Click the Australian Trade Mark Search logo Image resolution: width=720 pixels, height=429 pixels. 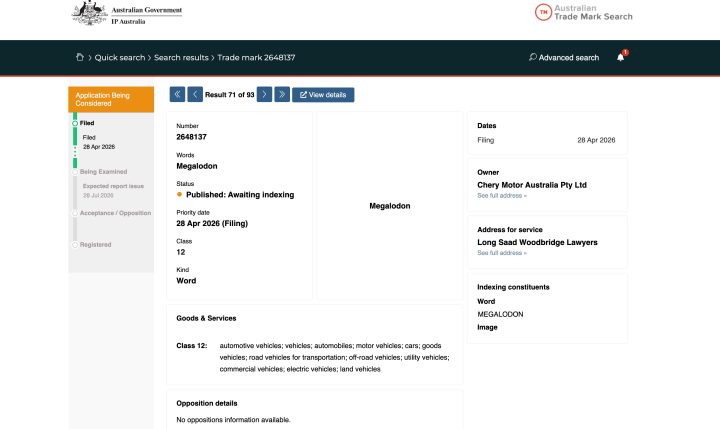pos(584,12)
